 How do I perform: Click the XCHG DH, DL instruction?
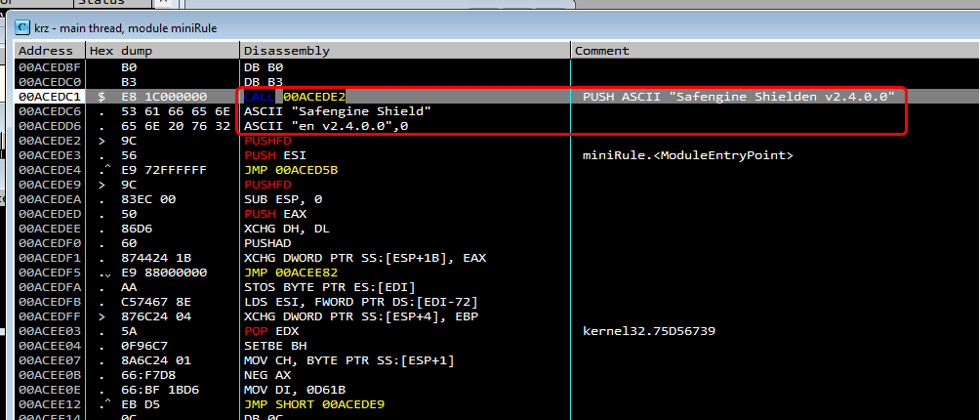pyautogui.click(x=287, y=229)
